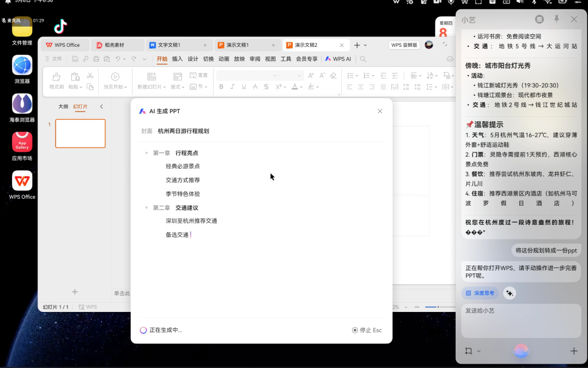Select the 格式刷 format painter

(56, 81)
